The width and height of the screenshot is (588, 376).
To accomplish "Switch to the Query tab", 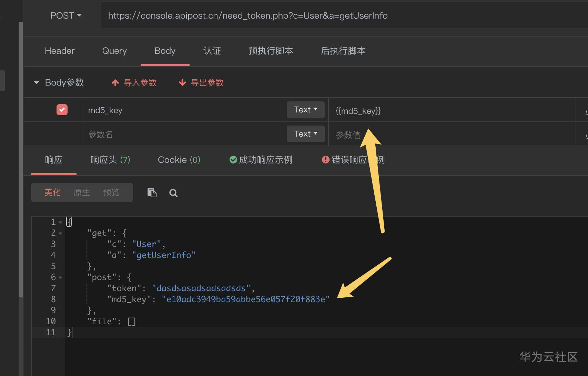I will 114,51.
